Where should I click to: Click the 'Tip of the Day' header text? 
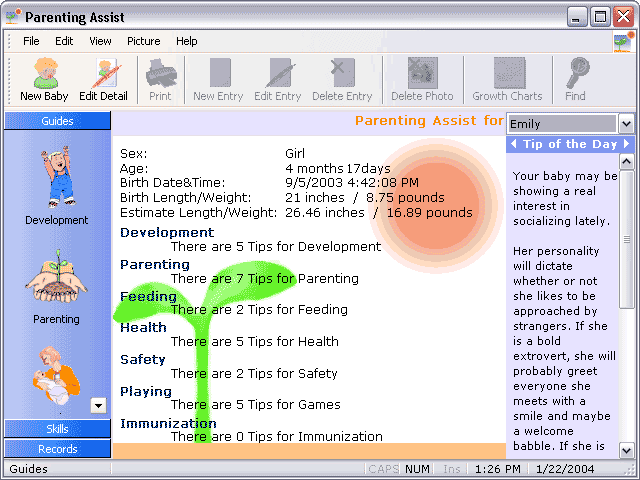click(570, 144)
